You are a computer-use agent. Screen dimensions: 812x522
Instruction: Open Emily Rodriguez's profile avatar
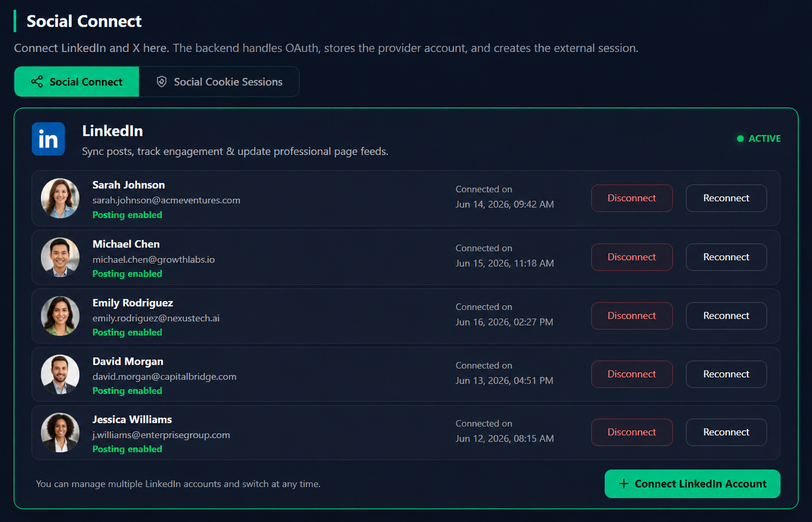point(60,316)
